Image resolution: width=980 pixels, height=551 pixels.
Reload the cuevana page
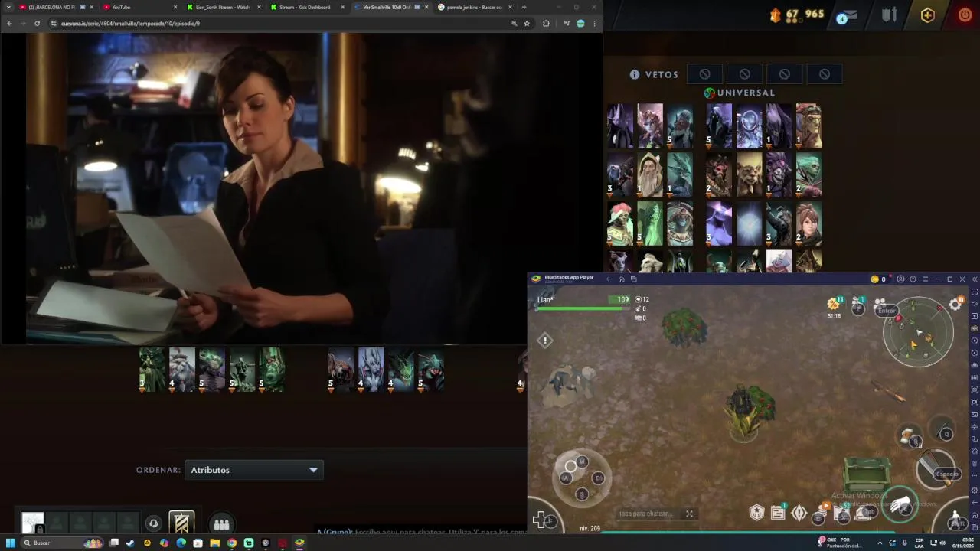(x=37, y=24)
